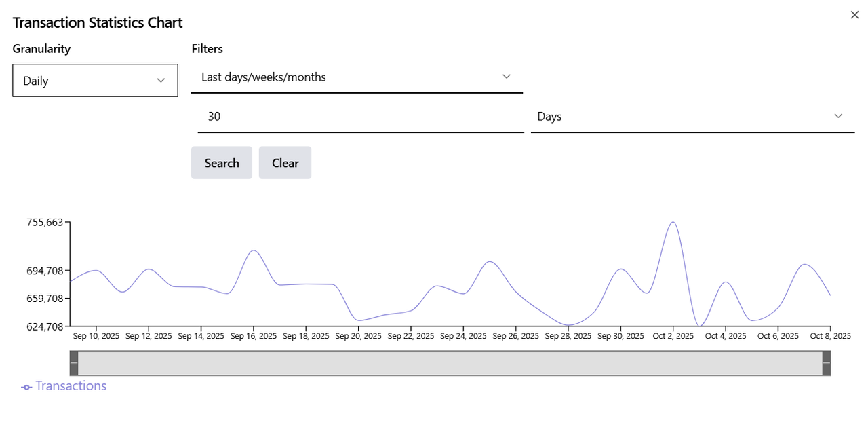Focus the number field containing 30
Viewport: 868px width, 433px height.
coord(361,117)
